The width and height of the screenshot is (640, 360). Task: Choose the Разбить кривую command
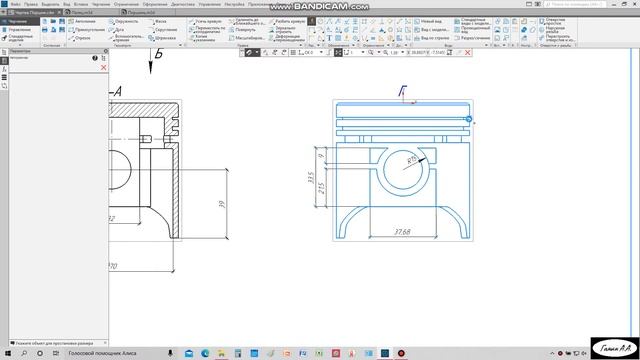point(287,21)
